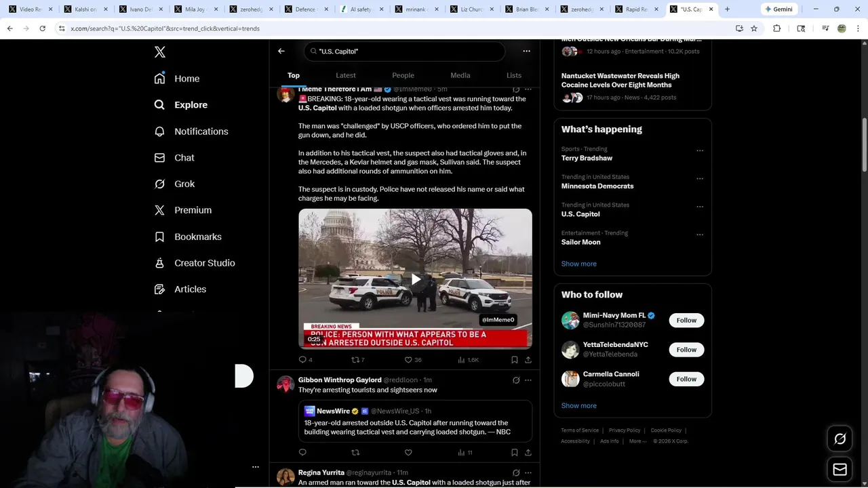Screen dimensions: 868x488
Task: Switch to the Lists tab
Action: point(514,75)
